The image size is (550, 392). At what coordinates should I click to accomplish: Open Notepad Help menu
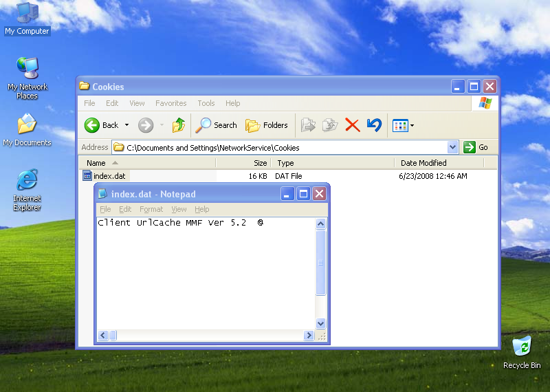click(201, 209)
